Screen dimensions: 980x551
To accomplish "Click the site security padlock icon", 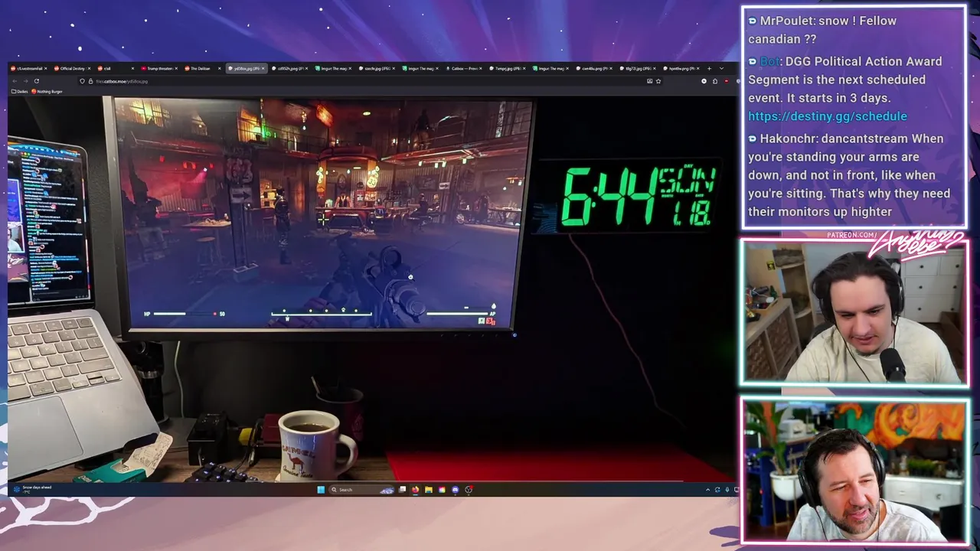I will tap(90, 81).
